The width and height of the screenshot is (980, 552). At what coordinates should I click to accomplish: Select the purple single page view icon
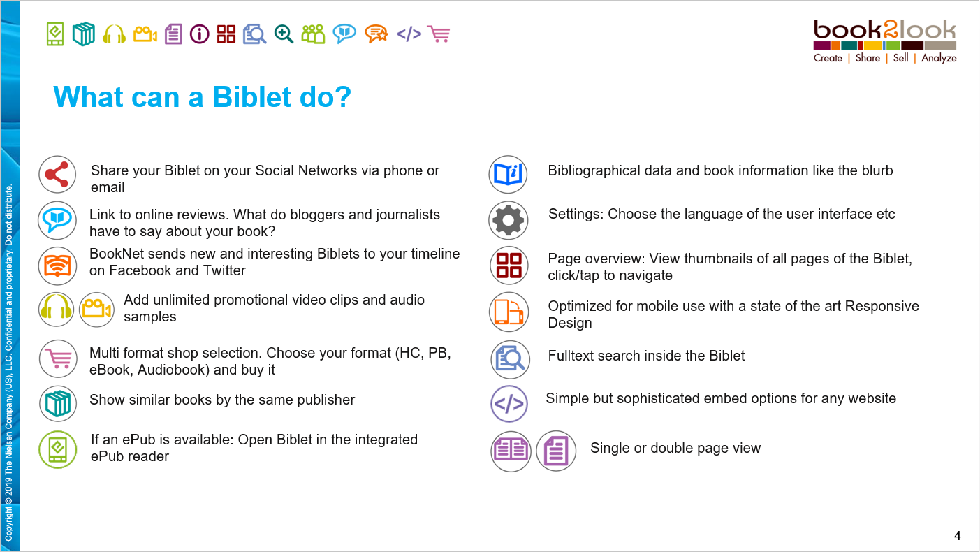point(556,451)
